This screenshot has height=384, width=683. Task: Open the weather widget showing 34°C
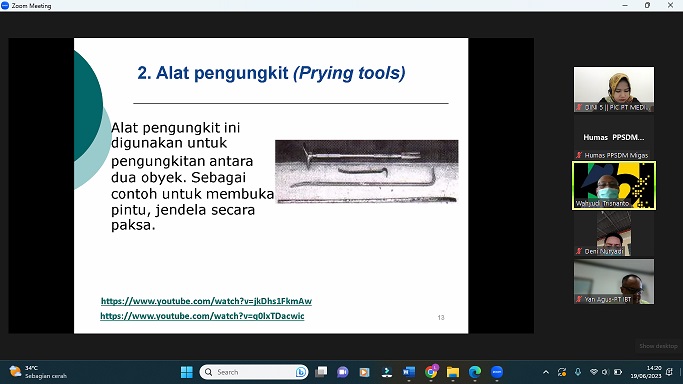38,372
